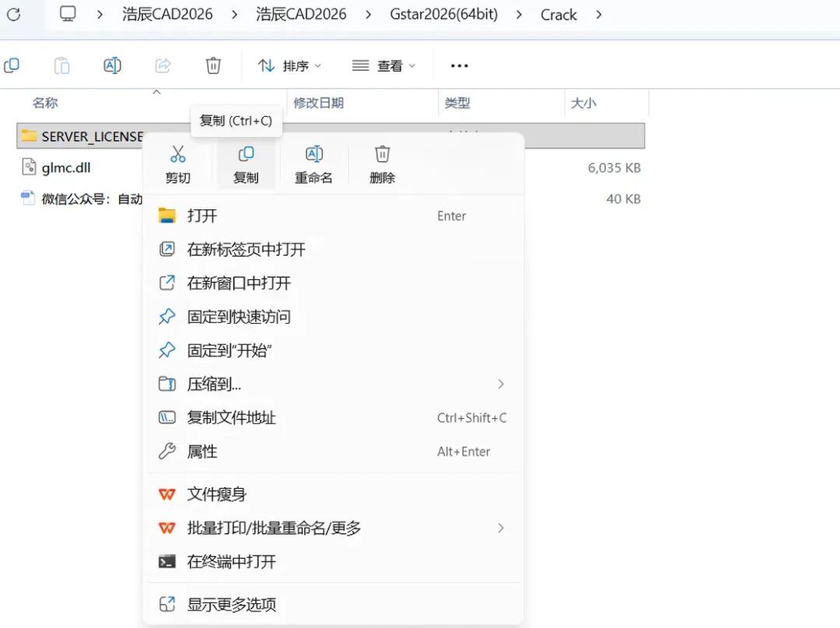The height and width of the screenshot is (628, 840).
Task: Click the 40 KB size value
Action: click(623, 198)
